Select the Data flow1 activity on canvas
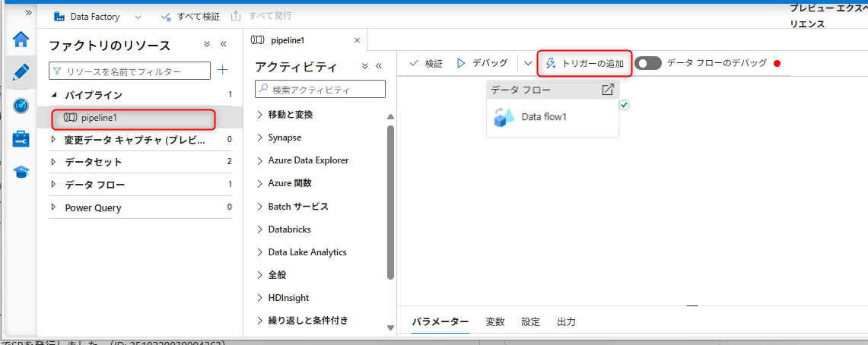The width and height of the screenshot is (868, 345). click(552, 117)
